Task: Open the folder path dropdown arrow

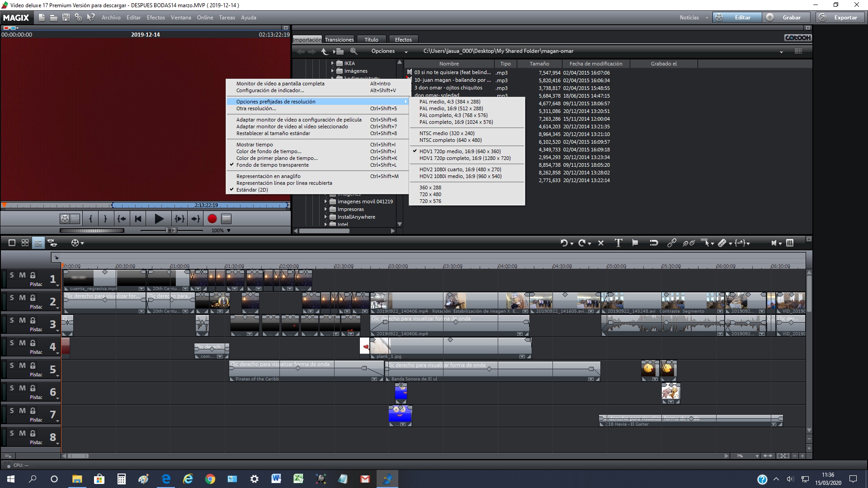Action: pos(781,52)
